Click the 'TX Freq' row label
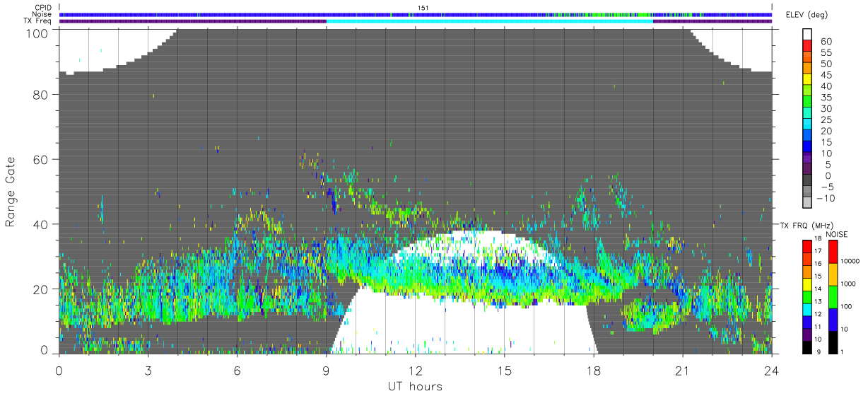 [x=38, y=21]
